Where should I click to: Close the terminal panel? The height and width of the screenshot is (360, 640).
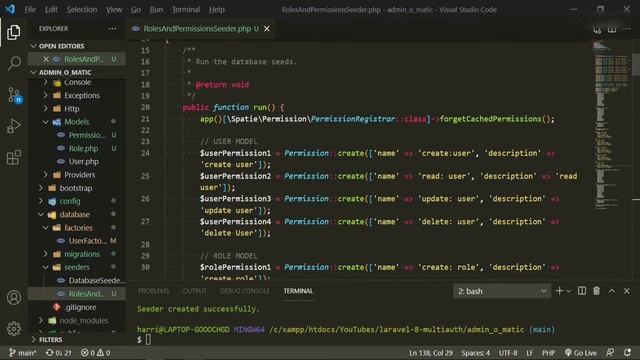[x=627, y=291]
